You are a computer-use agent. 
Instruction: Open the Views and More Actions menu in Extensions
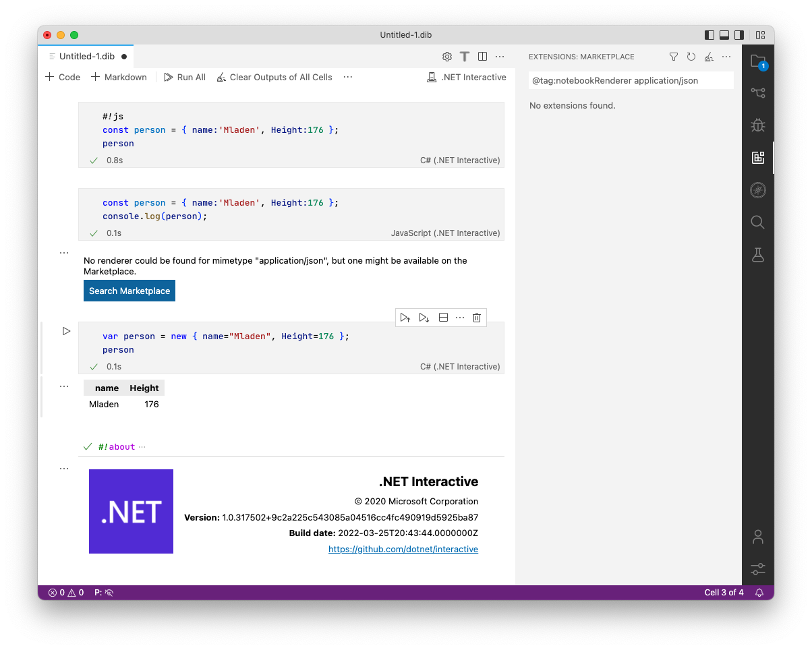point(726,57)
